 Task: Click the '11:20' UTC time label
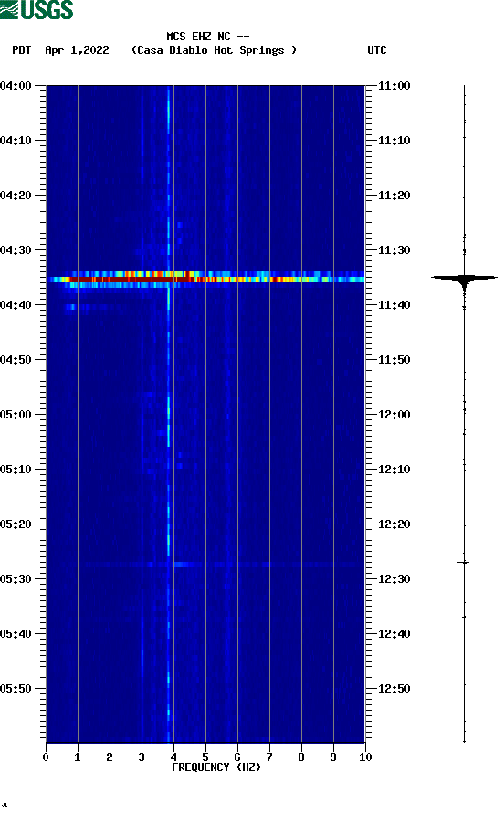394,196
